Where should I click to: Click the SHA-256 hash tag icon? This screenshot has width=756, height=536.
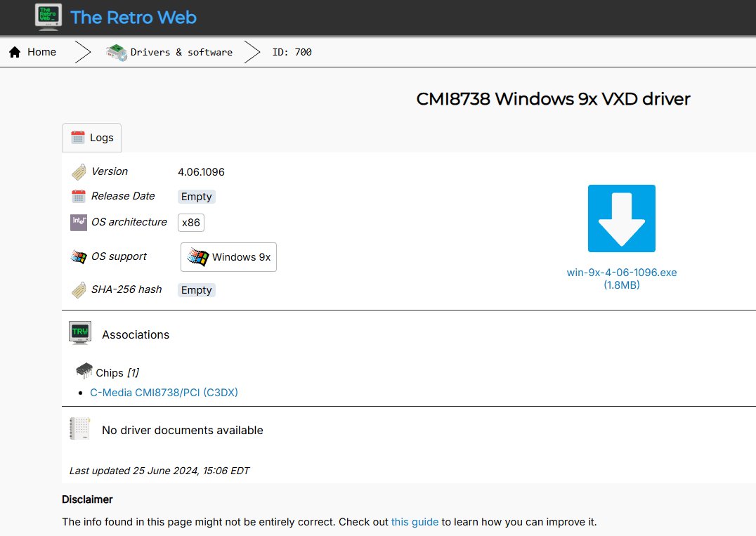[x=79, y=289]
